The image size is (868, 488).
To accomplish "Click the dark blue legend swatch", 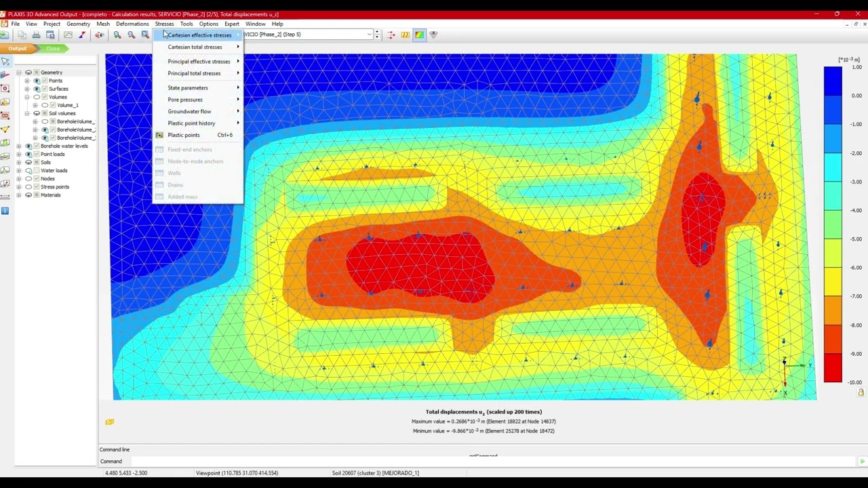I will point(833,81).
